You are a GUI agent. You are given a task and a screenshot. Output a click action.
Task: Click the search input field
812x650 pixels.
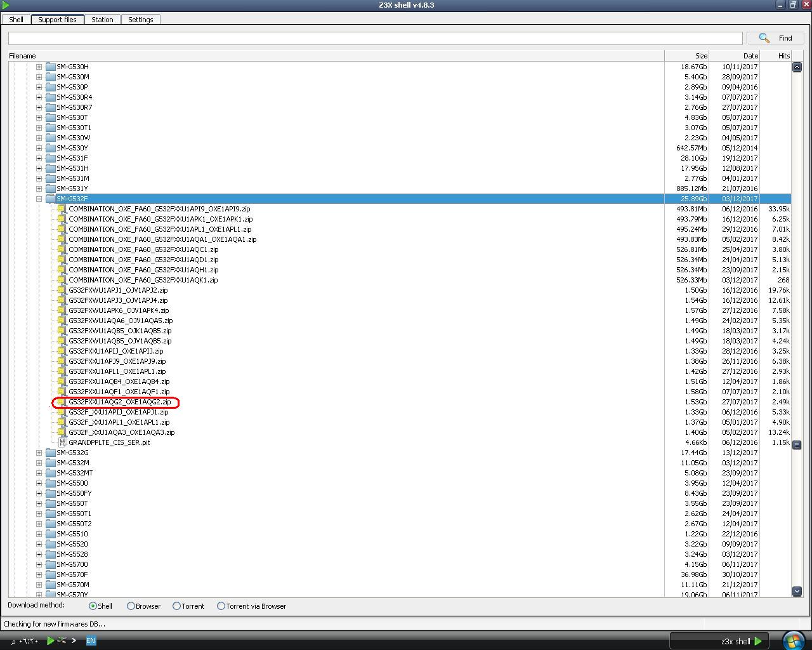[375, 38]
